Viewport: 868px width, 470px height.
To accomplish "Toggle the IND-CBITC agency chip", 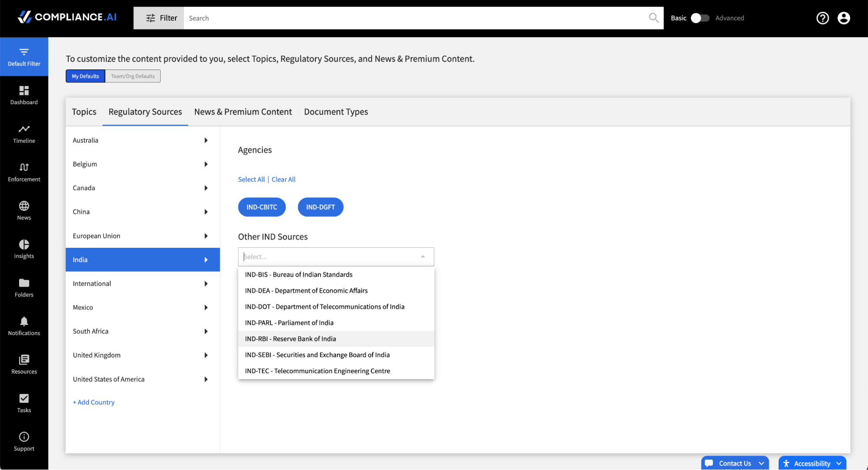I will coord(262,207).
